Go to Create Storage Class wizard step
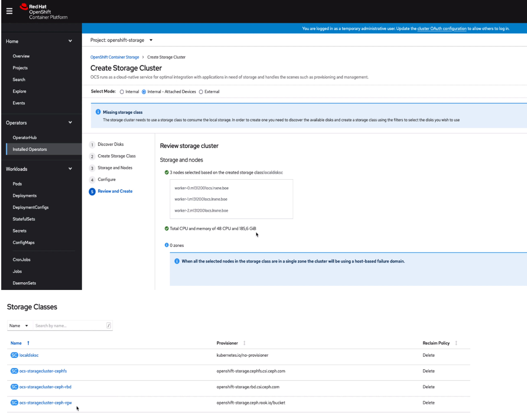This screenshot has height=420, width=527. click(117, 156)
